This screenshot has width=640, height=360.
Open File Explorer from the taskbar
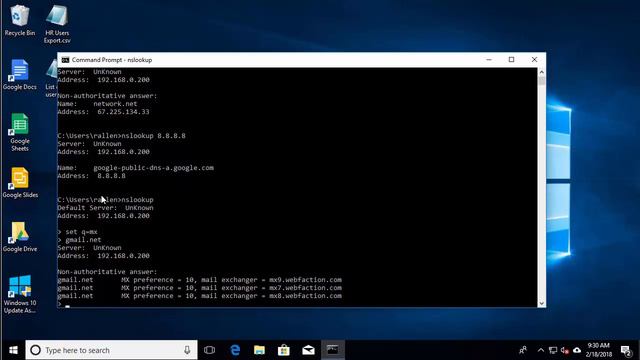pos(259,350)
